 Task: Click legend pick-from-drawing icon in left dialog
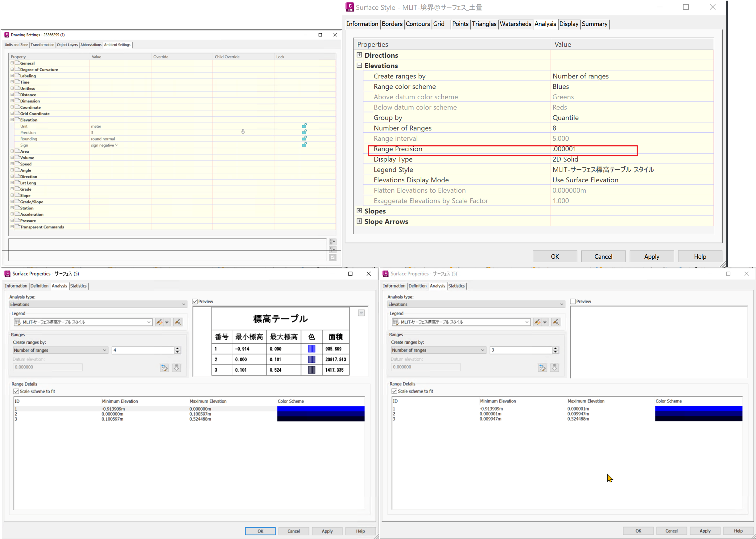(177, 322)
